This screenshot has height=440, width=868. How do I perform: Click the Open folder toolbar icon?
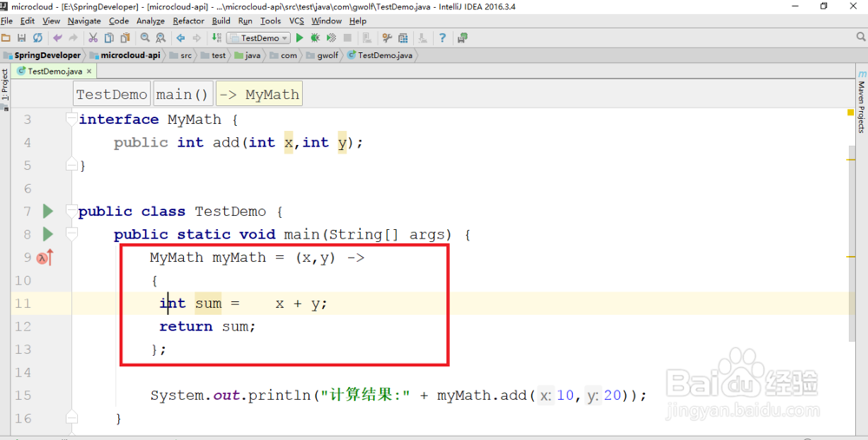point(6,37)
